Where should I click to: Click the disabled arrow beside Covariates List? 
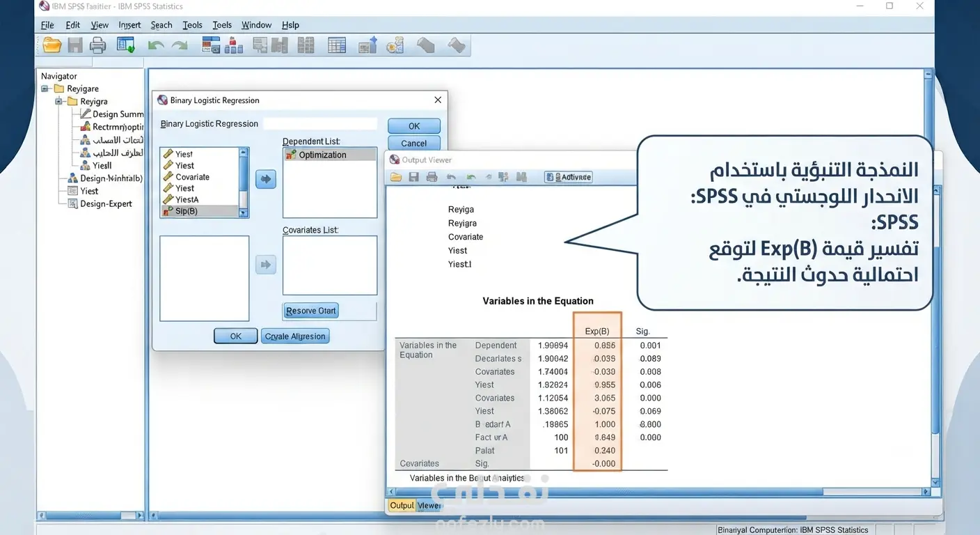tap(266, 265)
